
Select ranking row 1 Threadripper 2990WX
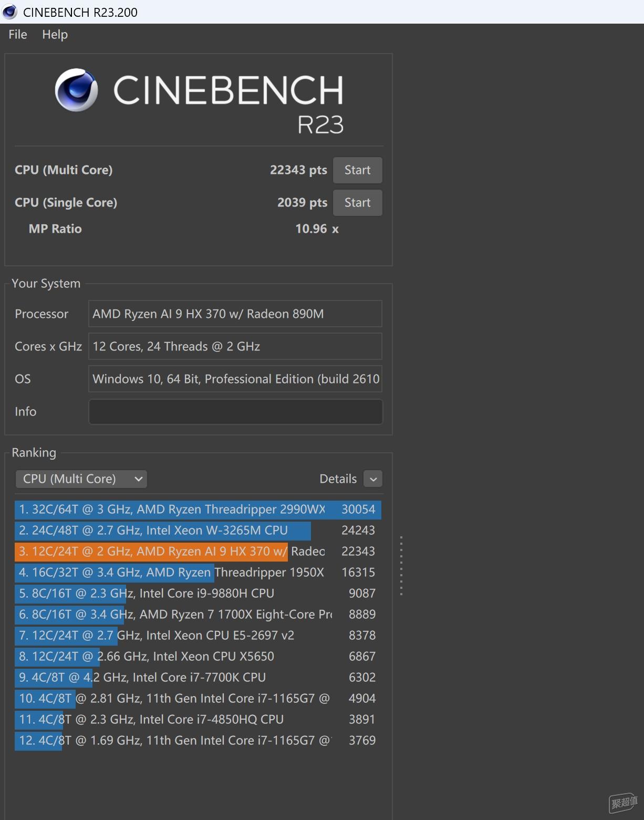[x=198, y=510]
